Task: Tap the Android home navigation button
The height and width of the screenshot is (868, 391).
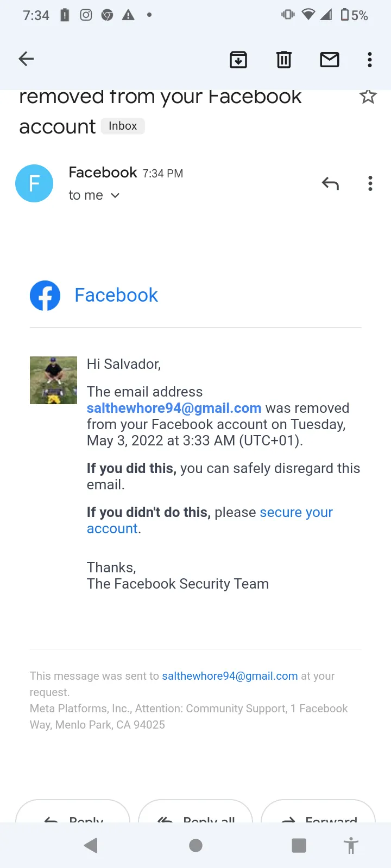Action: [x=195, y=845]
